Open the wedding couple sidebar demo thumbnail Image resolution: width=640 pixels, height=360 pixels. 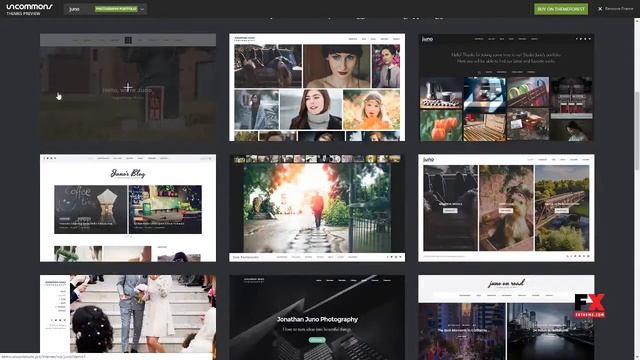(128, 314)
